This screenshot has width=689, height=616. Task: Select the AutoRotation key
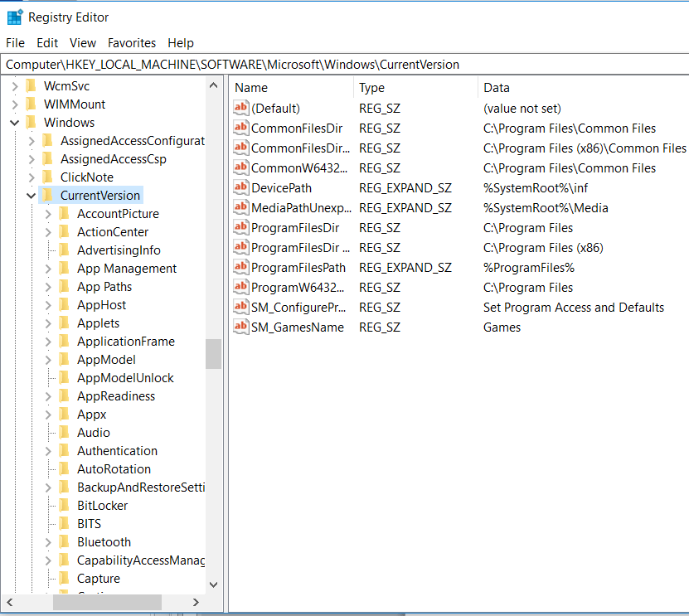click(114, 468)
